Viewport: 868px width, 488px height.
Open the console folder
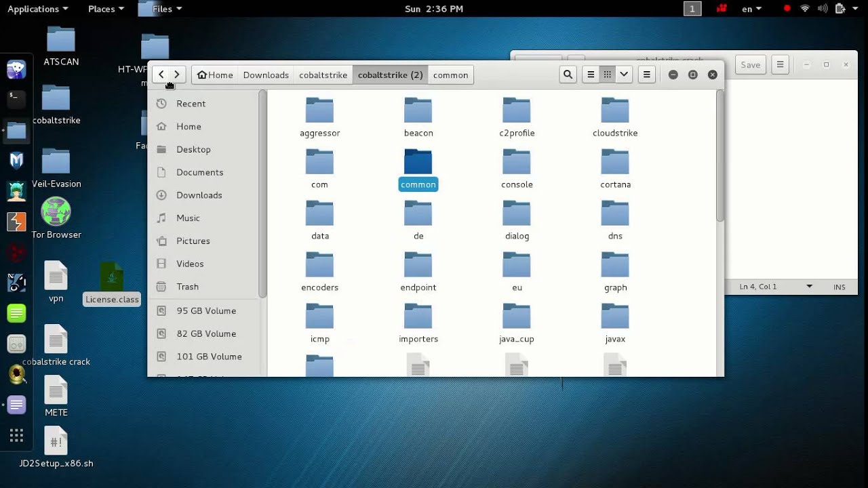(517, 169)
